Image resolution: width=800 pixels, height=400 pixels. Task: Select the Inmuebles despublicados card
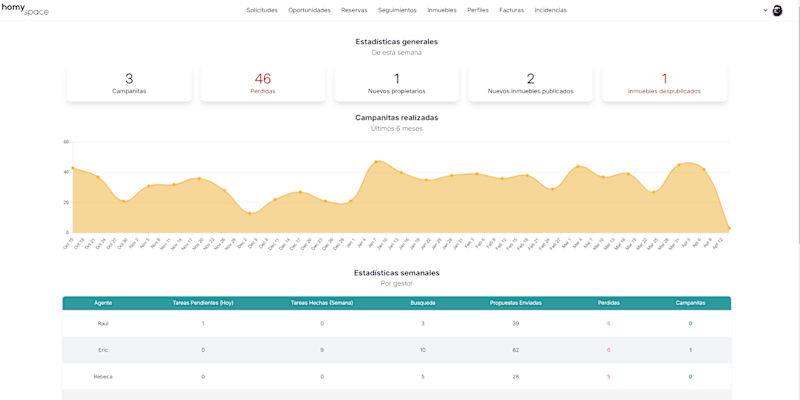tap(664, 84)
